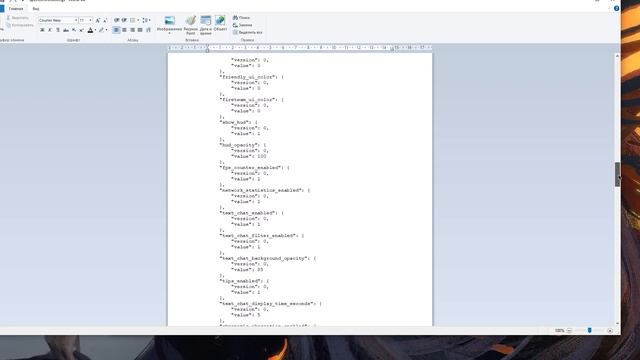Start a bulleted list
The width and height of the screenshot is (640, 360).
coord(133,20)
